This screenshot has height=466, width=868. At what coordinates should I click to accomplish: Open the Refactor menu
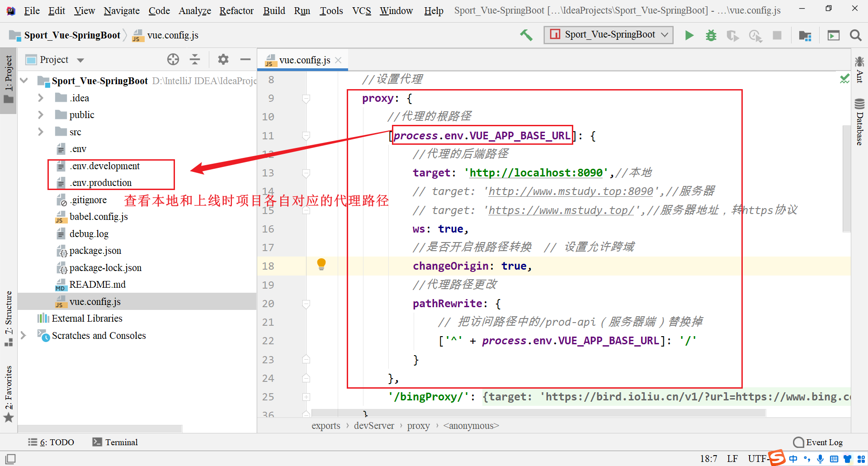[x=236, y=10]
